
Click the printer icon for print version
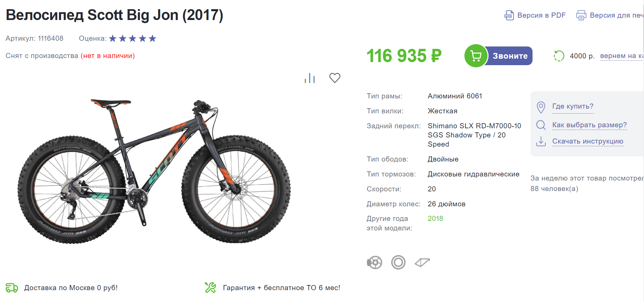click(581, 15)
